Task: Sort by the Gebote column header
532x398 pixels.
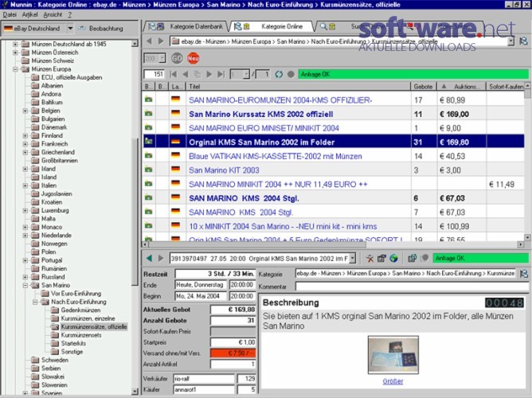Action: [423, 87]
